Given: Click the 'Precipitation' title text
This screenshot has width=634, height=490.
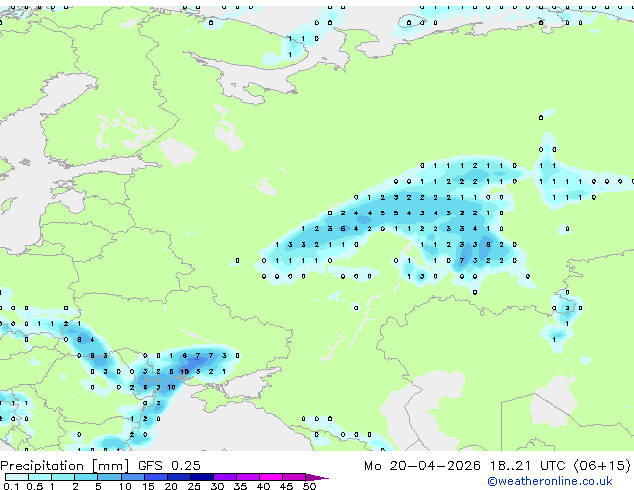Looking at the screenshot, I should tap(42, 466).
